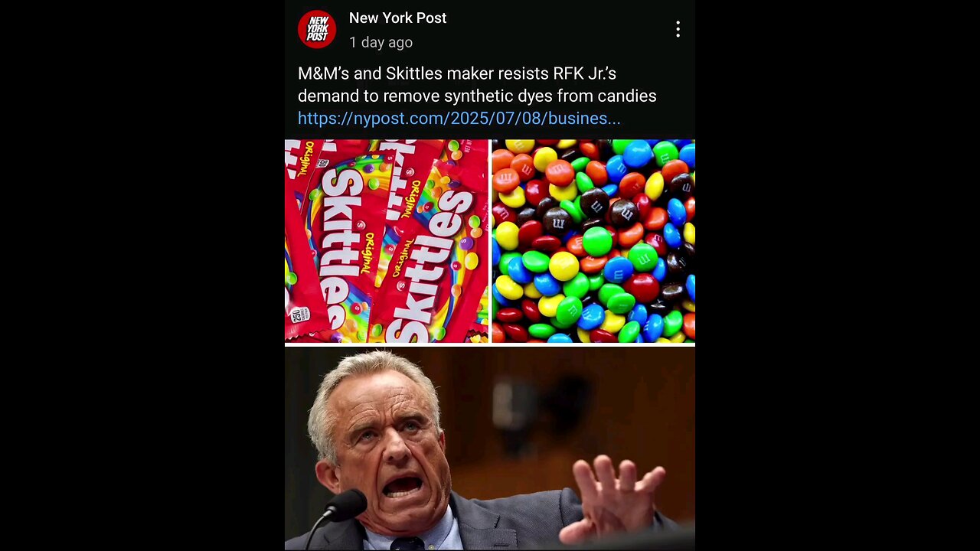Tap the New York Post logo avatar
980x551 pixels.
317,29
